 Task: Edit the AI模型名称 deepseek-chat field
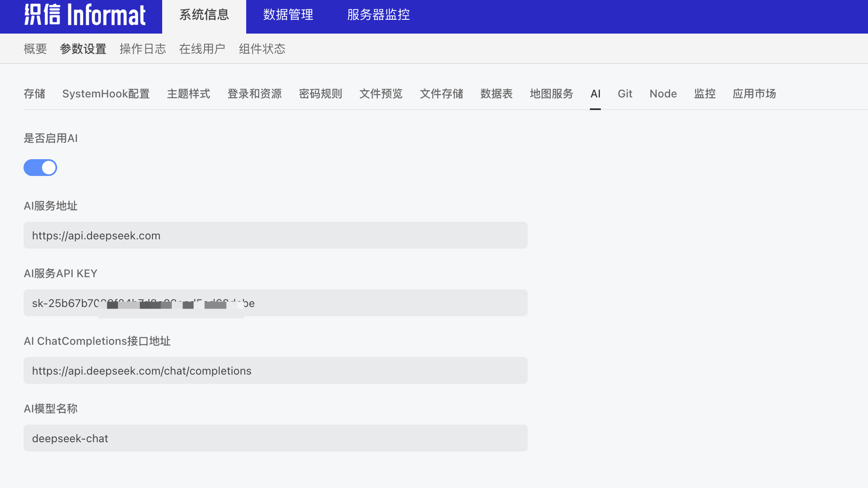275,438
